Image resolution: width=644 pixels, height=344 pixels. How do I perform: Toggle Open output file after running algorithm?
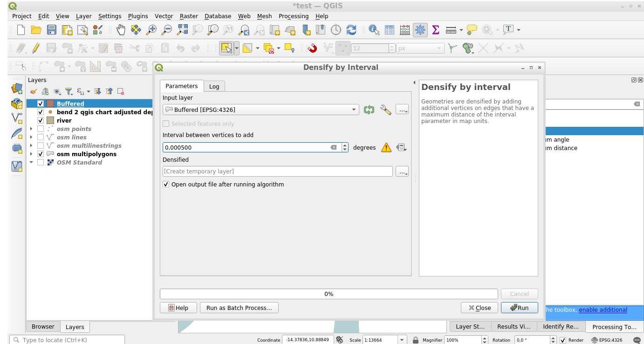(x=166, y=184)
